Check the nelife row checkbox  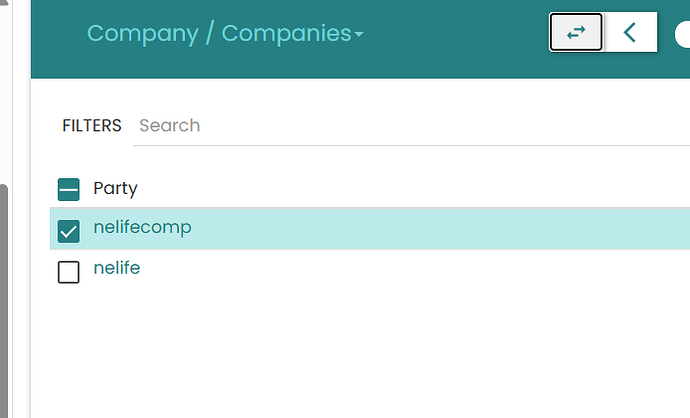69,272
